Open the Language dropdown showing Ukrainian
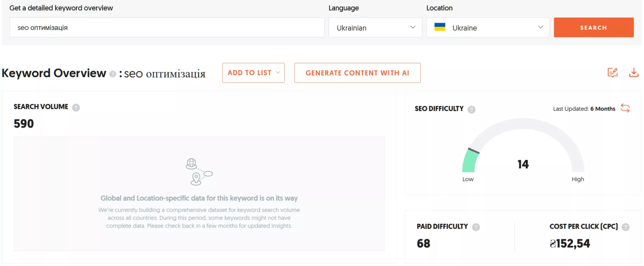 click(x=375, y=28)
